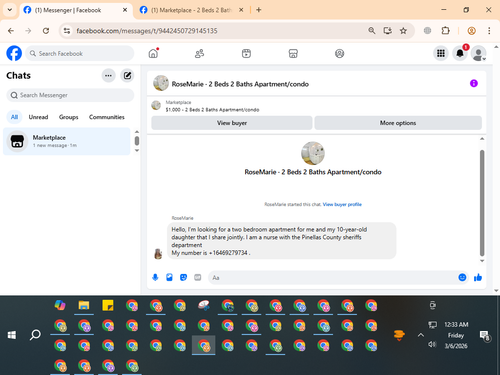Select the Unread chats filter tab
The image size is (500, 375).
[x=38, y=117]
